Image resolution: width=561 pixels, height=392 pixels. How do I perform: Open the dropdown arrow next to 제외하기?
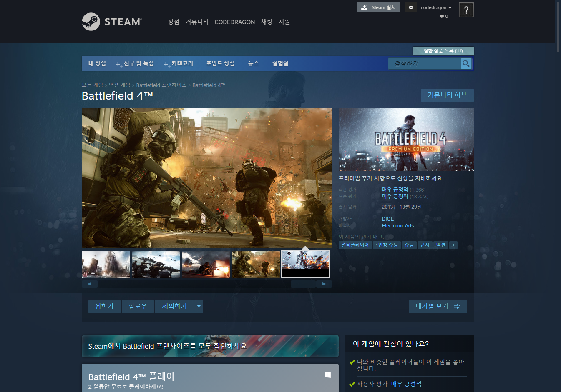click(199, 306)
